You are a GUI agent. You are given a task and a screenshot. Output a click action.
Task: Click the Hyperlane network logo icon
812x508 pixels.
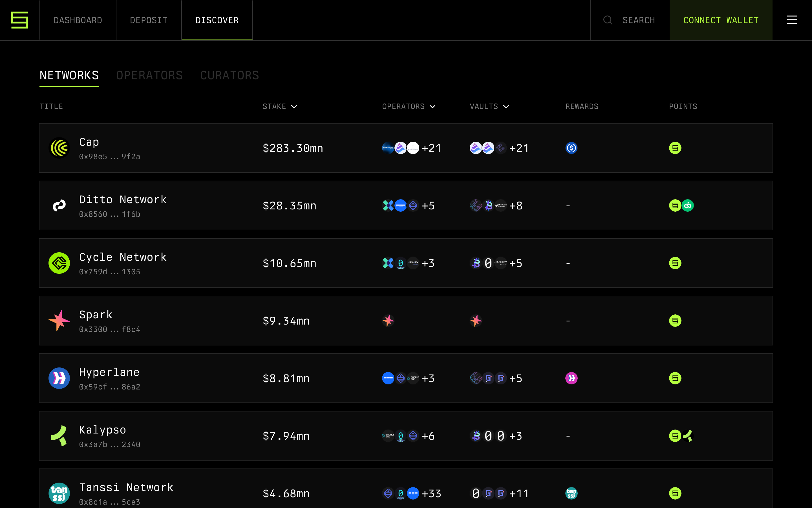(x=59, y=378)
